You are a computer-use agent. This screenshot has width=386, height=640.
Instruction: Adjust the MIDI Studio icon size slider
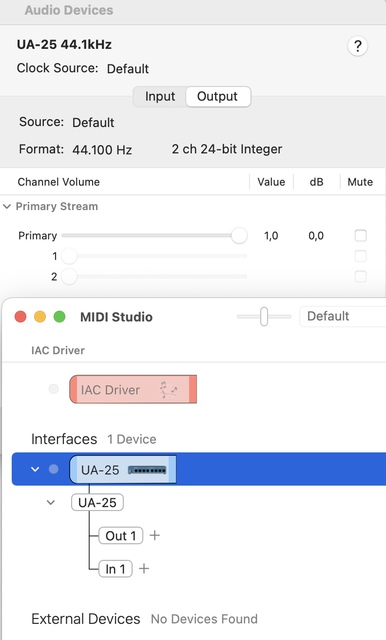pos(264,316)
